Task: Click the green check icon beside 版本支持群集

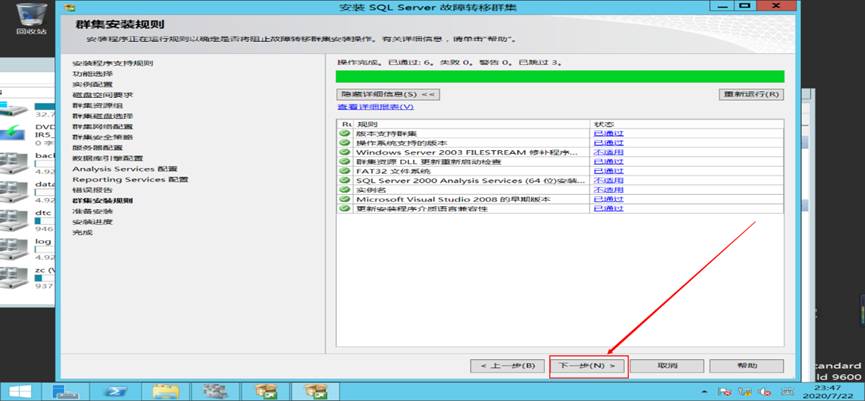Action: click(x=344, y=133)
